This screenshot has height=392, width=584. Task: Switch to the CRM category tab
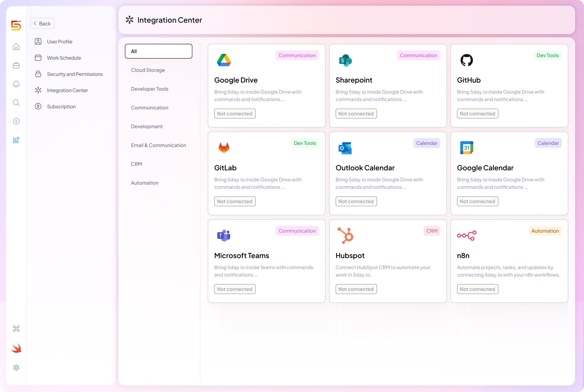click(x=136, y=164)
